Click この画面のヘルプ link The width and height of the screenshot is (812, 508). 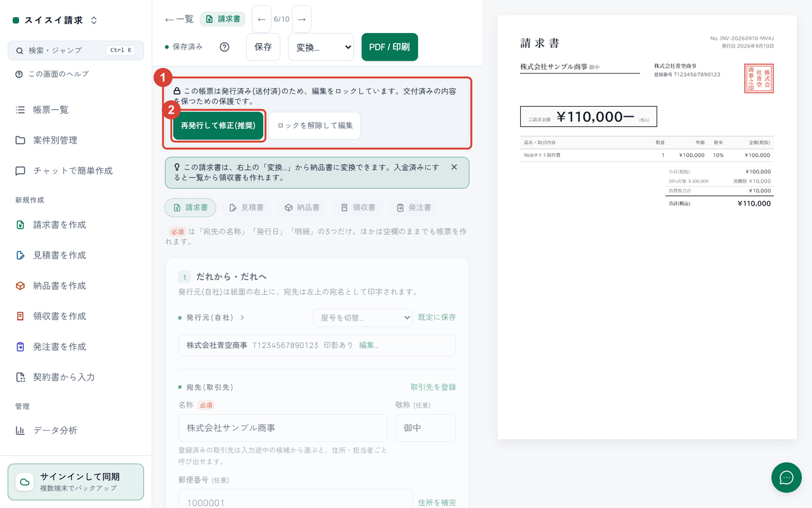pos(52,74)
